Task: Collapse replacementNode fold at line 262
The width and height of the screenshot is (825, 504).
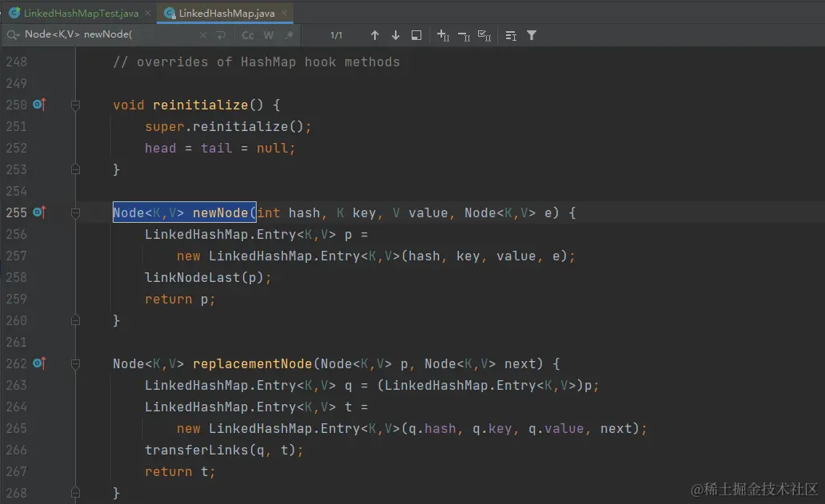Action: [75, 363]
